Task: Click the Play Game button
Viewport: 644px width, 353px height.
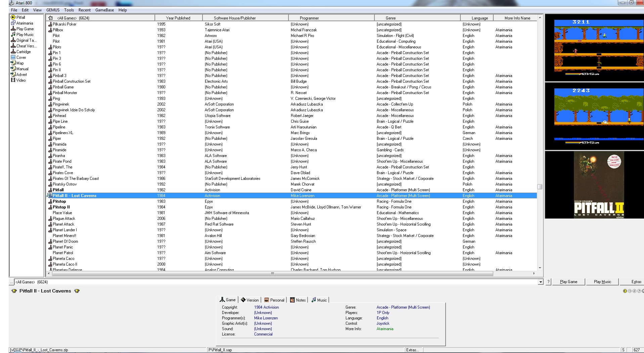Action: click(568, 282)
